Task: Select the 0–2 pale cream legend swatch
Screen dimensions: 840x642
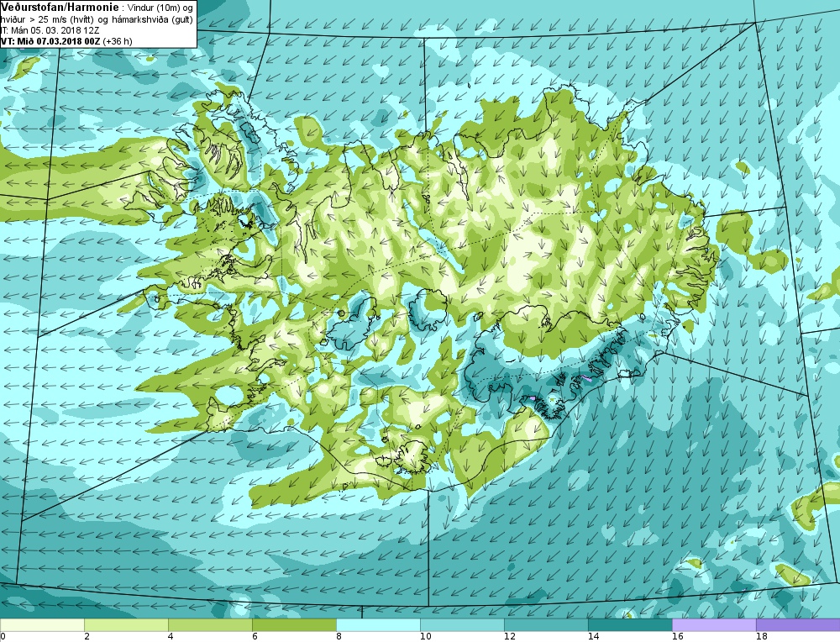Action: click(42, 625)
